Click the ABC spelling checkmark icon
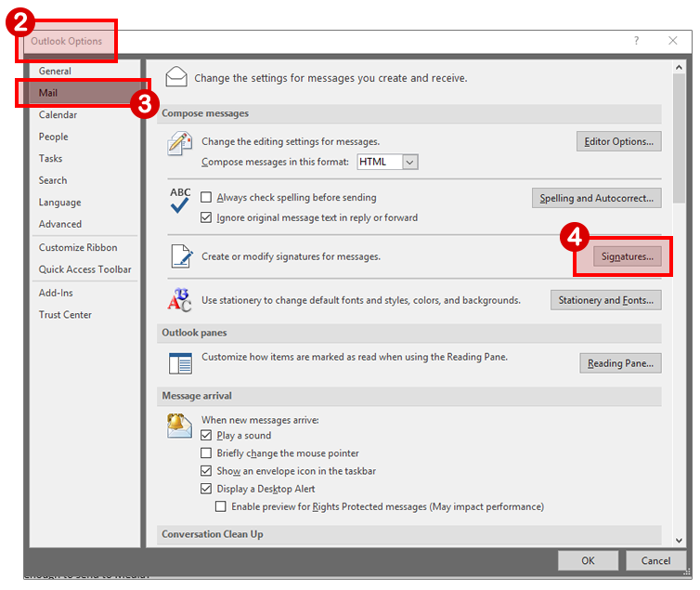This screenshot has width=700, height=590. coord(180,201)
